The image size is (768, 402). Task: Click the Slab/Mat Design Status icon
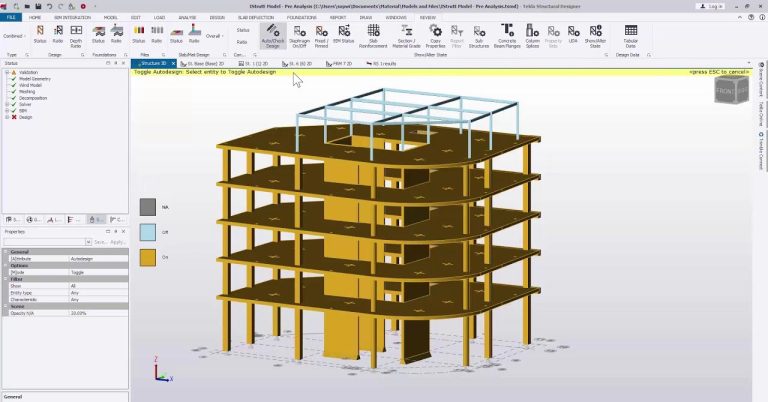(176, 34)
